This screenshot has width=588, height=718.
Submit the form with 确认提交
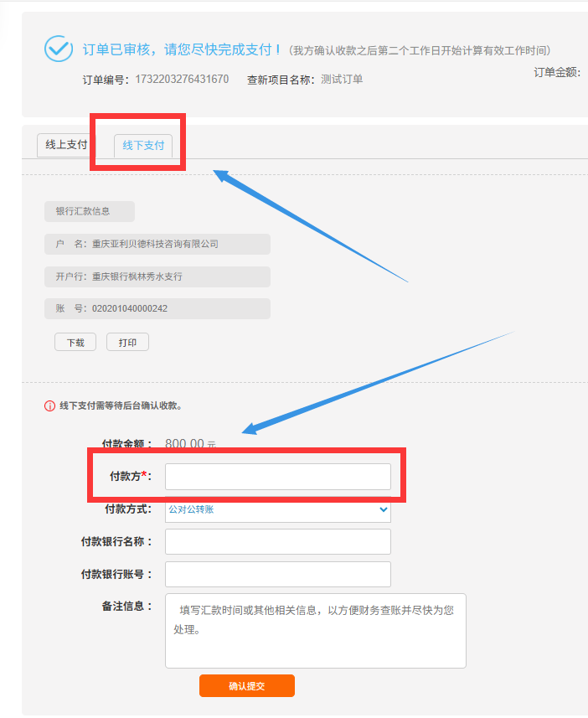coord(246,685)
